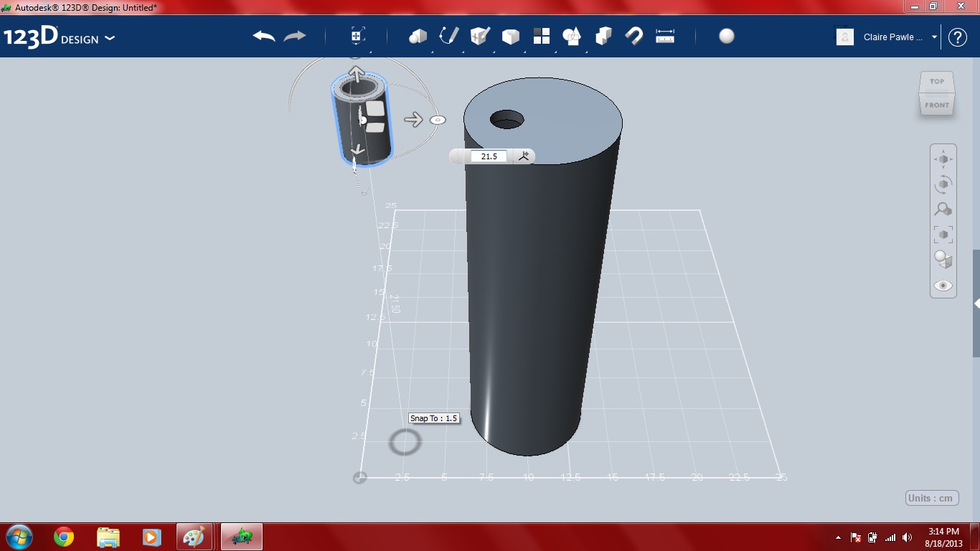980x551 pixels.
Task: Click the Units : cm button
Action: click(x=932, y=498)
